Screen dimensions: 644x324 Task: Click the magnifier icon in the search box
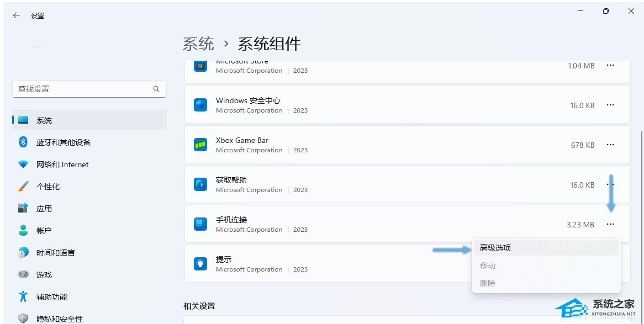coord(156,89)
